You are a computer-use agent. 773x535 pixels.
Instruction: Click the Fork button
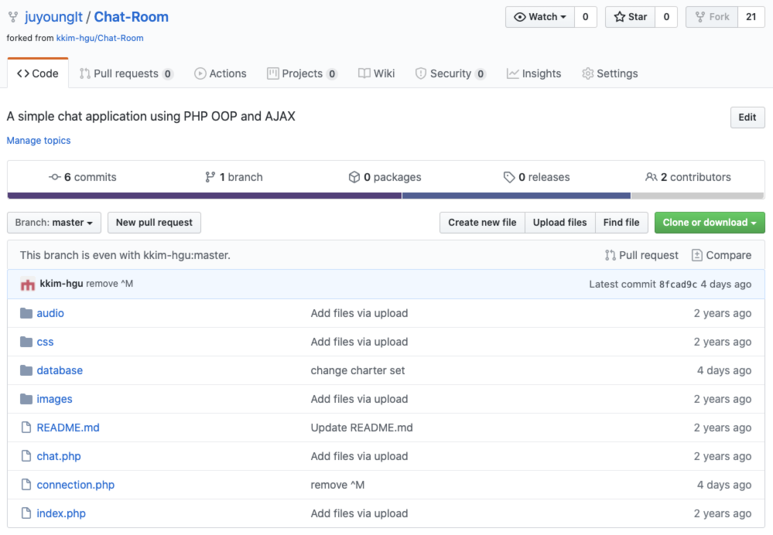click(x=712, y=17)
